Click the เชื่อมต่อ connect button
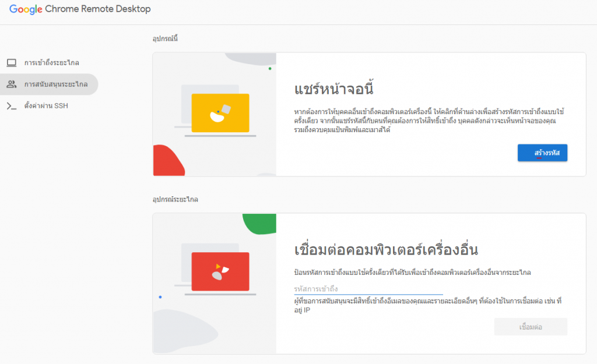 [531, 327]
